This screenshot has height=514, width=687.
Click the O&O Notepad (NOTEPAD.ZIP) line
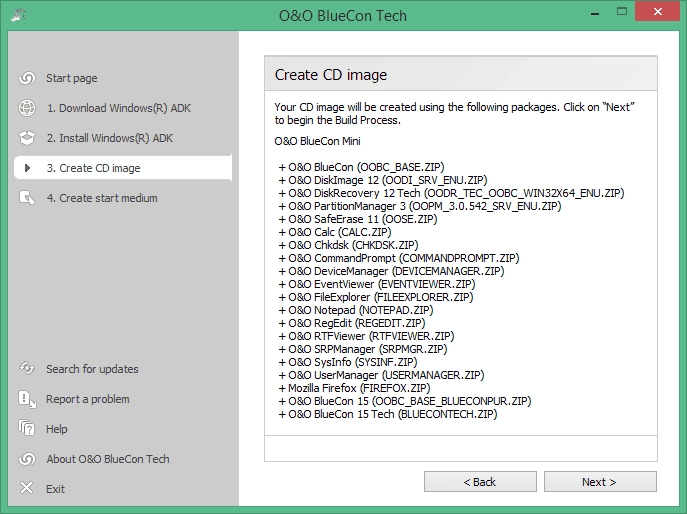[356, 310]
